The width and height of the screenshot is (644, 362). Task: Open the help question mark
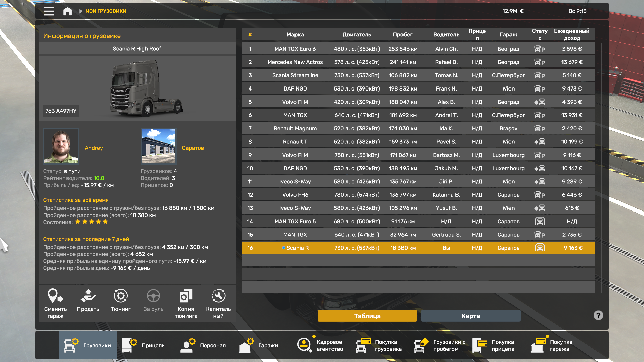pos(598,315)
